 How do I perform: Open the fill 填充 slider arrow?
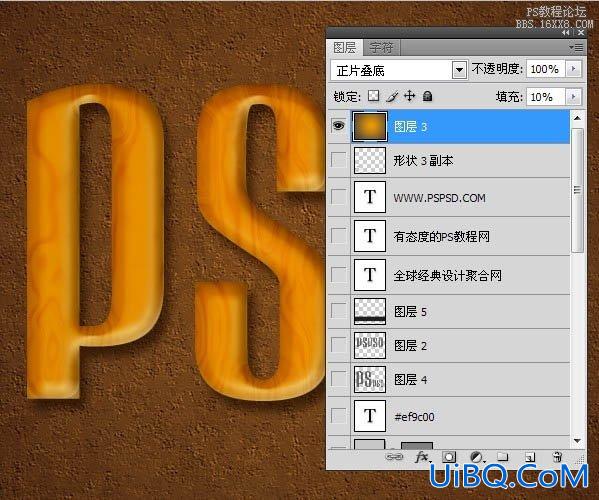573,97
